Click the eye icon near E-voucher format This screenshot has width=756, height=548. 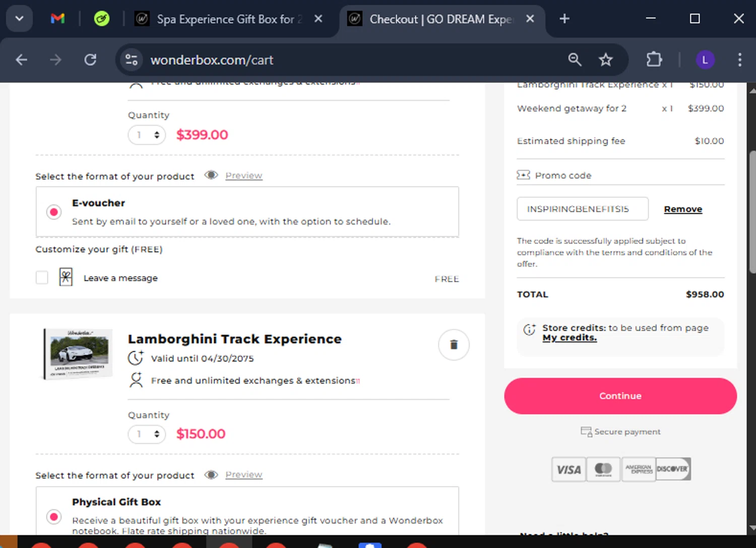[211, 175]
